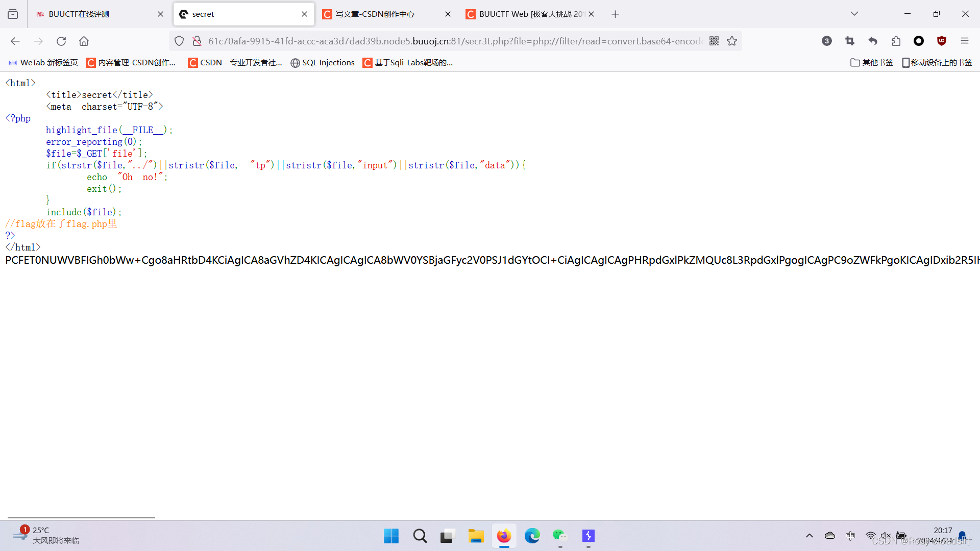The width and height of the screenshot is (980, 551).
Task: Toggle the Chinese input method indicator
Action: click(x=850, y=536)
